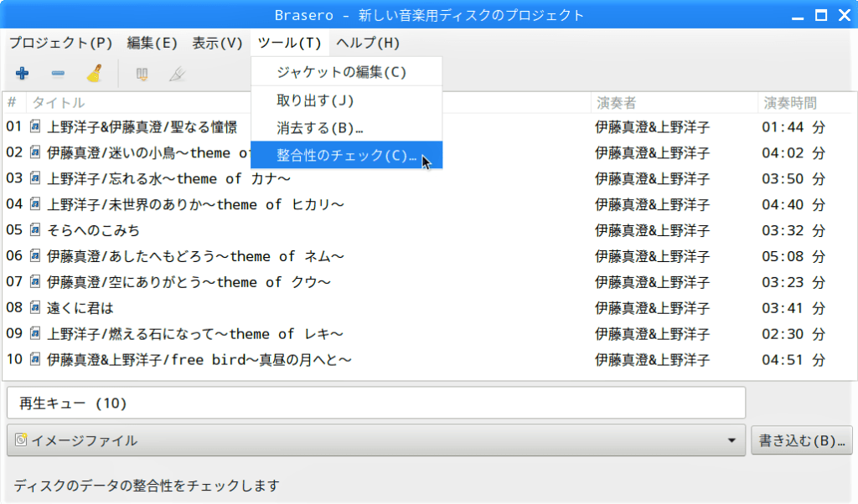Screen dimensions: 858x504
Task: Select track 伊藤真澄&上野洋子/free bird～真昼の月へと～
Action: pos(199,360)
